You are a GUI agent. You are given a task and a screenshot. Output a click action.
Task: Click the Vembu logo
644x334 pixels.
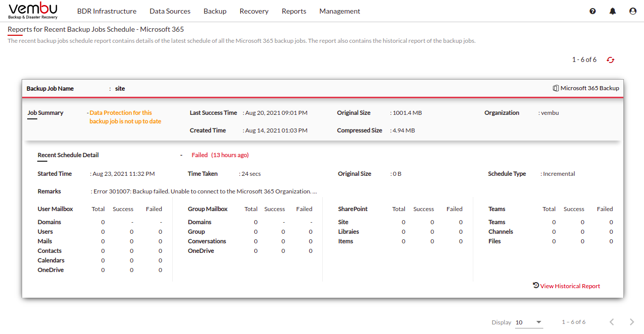pyautogui.click(x=33, y=11)
